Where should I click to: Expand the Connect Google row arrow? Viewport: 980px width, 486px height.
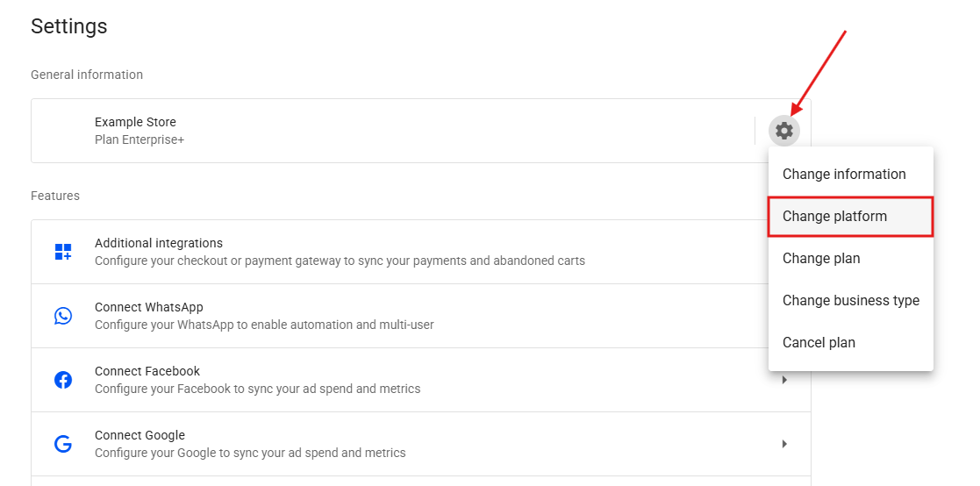tap(783, 444)
